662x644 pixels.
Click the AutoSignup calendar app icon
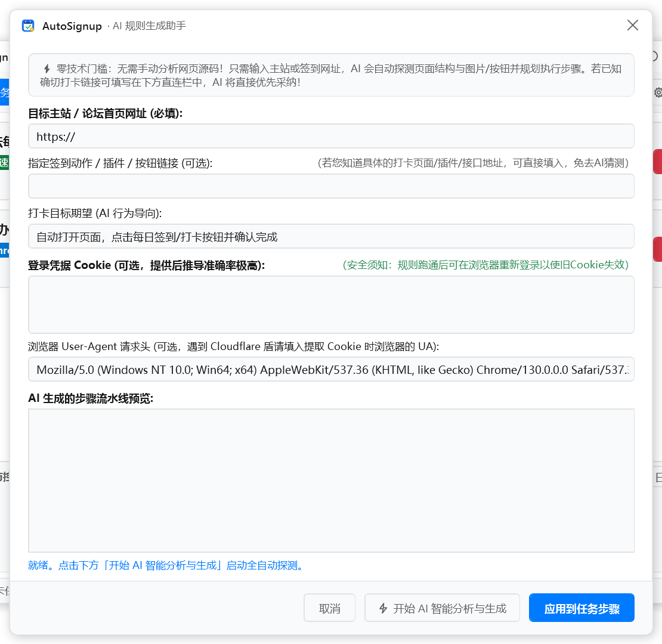pos(28,26)
